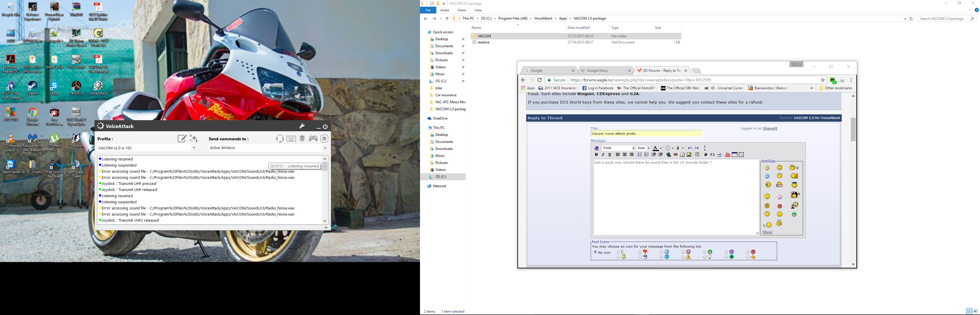The width and height of the screenshot is (980, 315).
Task: Insert an ordered list in the forum editor
Action: (x=640, y=155)
